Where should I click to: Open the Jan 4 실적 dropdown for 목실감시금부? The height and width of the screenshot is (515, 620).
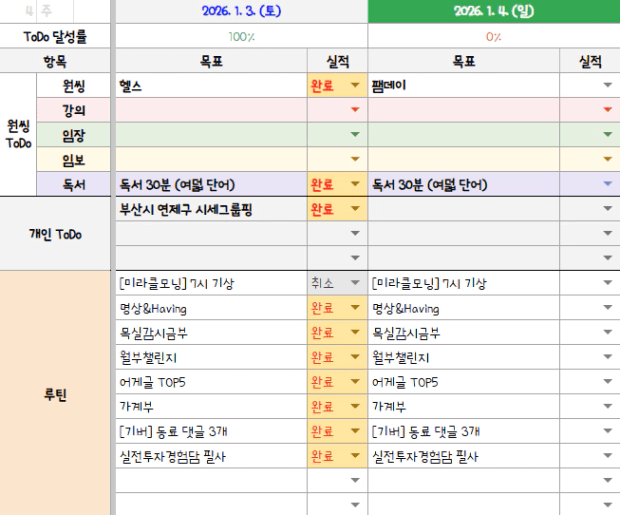(608, 332)
